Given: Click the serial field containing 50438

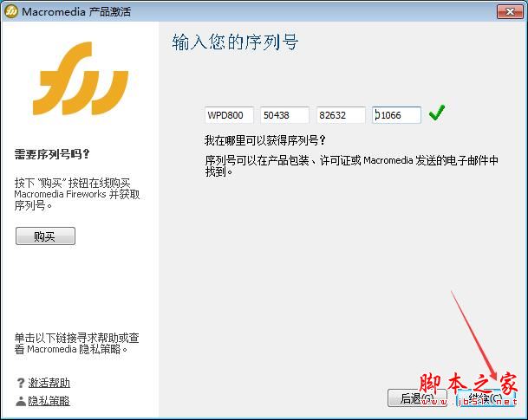Looking at the screenshot, I should click(x=284, y=115).
